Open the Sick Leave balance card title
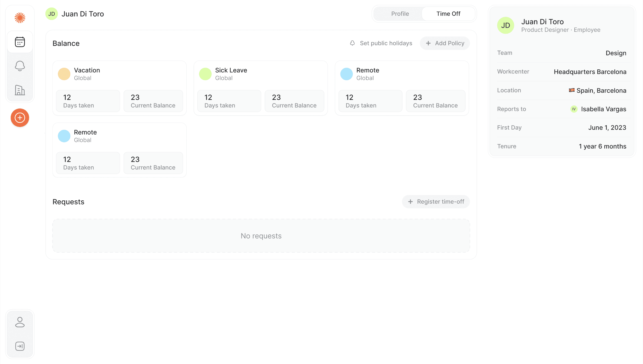The height and width of the screenshot is (364, 643). coord(231,70)
